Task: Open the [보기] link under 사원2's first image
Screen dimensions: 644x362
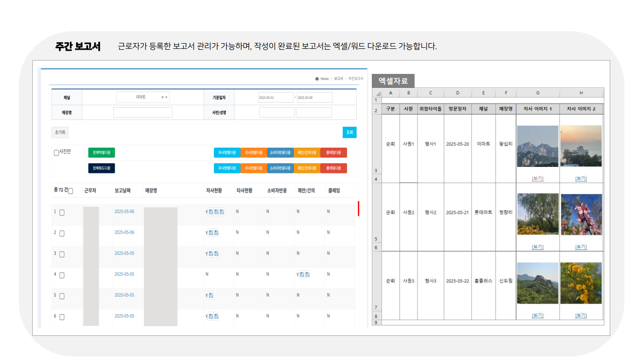Action: click(537, 246)
